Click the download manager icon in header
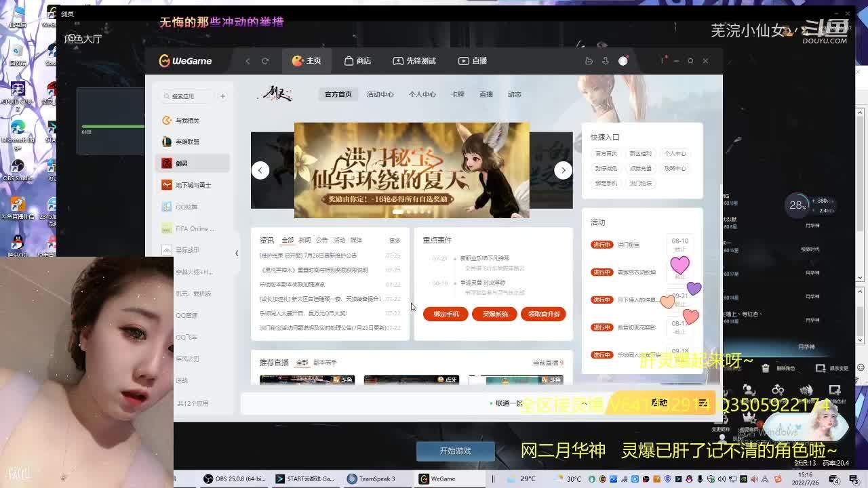This screenshot has width=868, height=488. (x=605, y=61)
